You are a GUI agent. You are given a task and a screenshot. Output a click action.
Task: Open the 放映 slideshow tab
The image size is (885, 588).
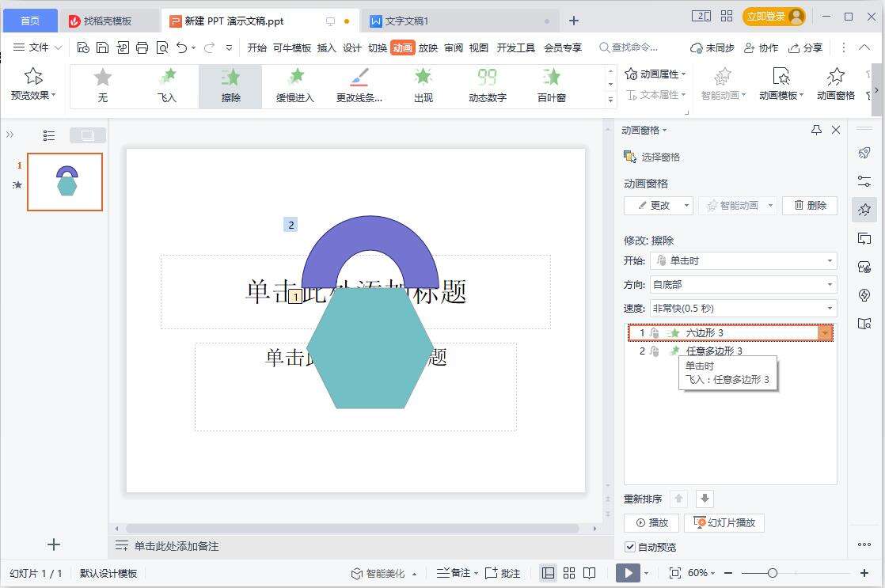427,48
